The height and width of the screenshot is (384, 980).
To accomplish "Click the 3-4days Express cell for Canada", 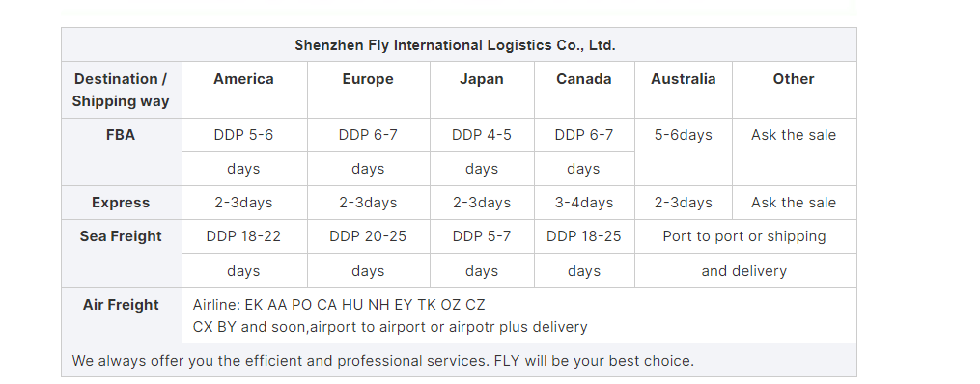I will pyautogui.click(x=584, y=203).
